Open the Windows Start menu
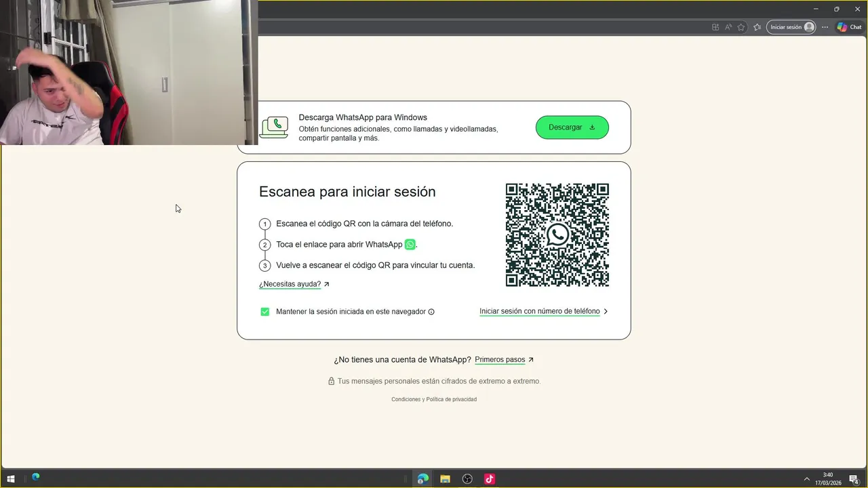This screenshot has height=488, width=868. (x=11, y=479)
